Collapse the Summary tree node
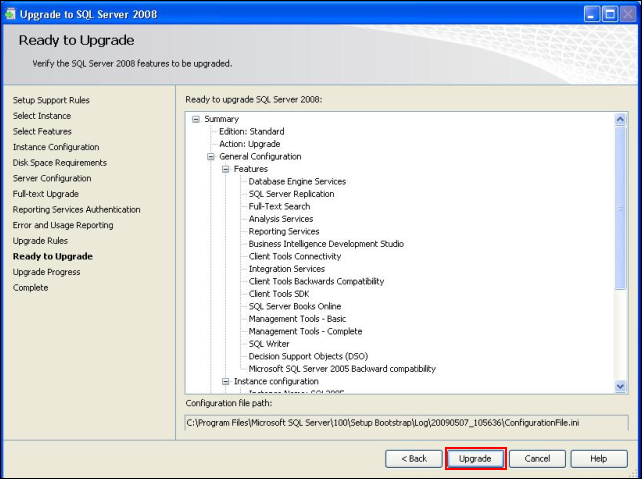Screen dimensions: 642x479 (x=196, y=119)
